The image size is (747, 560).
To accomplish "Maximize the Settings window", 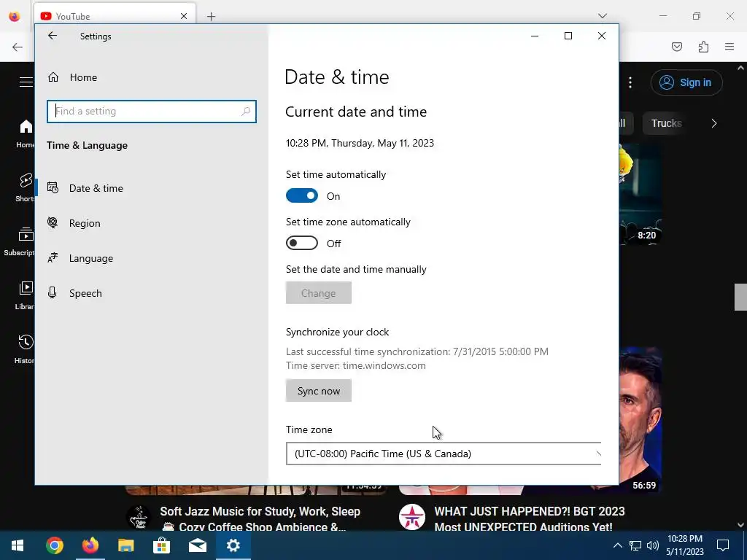I will coord(568,36).
